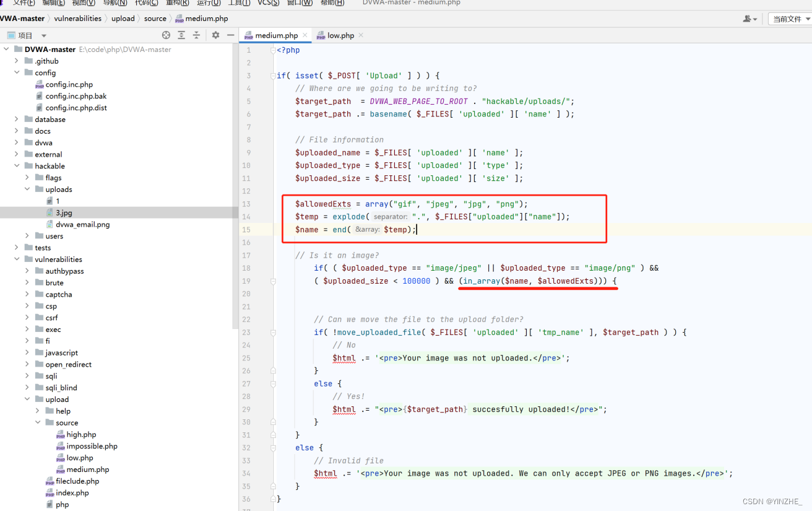The image size is (812, 511).
Task: Open project panel settings gear
Action: (x=215, y=35)
